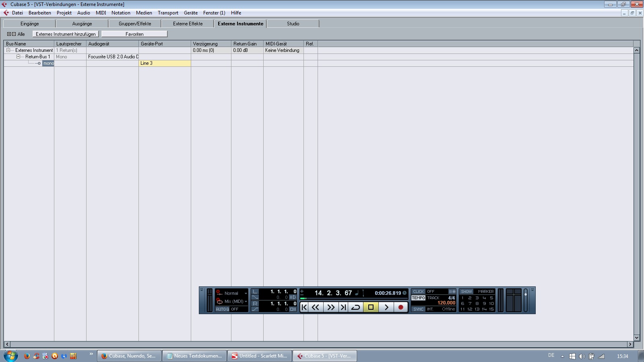
Task: Click the Keine Verbindung MIDI device cell
Action: [x=283, y=50]
